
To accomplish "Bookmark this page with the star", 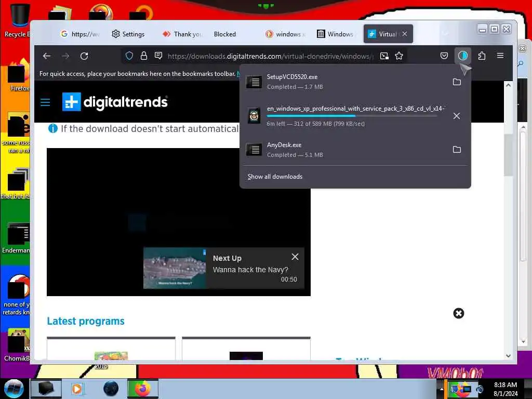I will (399, 56).
